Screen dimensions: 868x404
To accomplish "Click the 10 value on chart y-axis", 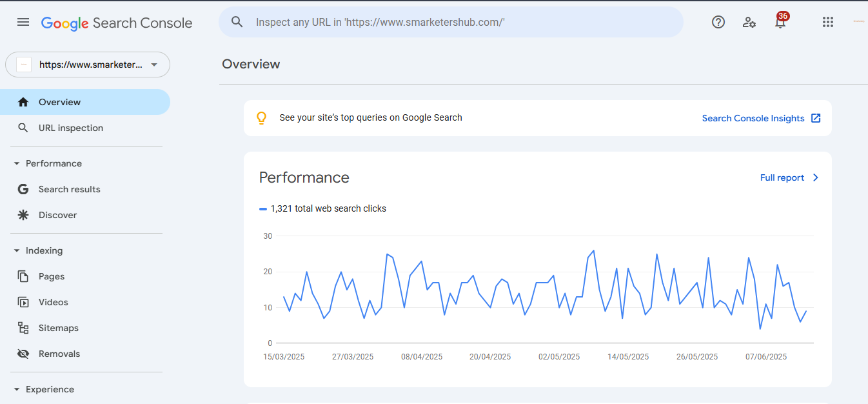I will 268,307.
